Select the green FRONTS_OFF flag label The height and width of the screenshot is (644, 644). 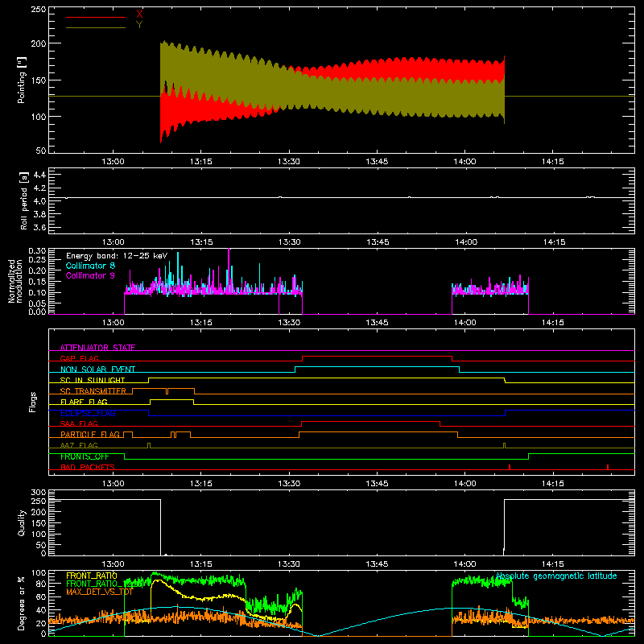(85, 456)
